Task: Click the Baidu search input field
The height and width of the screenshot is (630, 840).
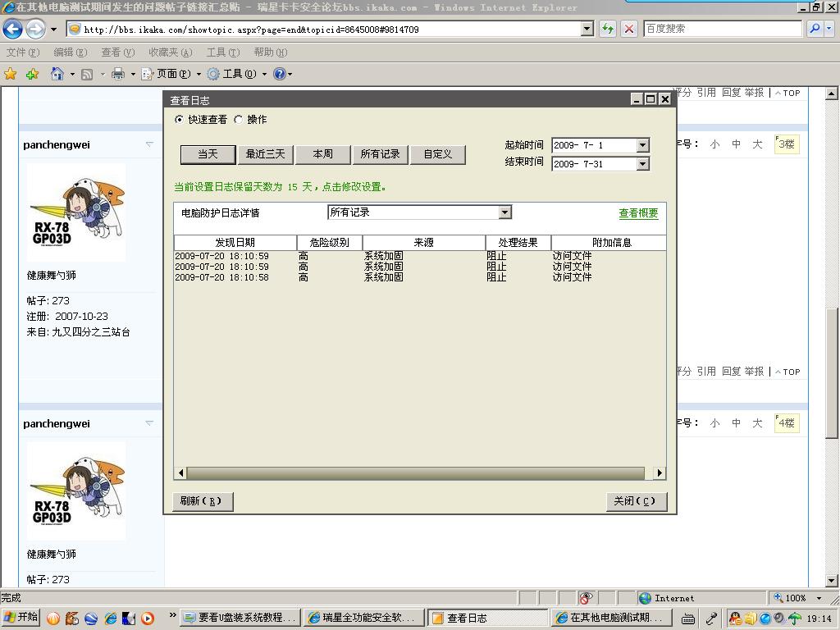Action: [x=722, y=29]
